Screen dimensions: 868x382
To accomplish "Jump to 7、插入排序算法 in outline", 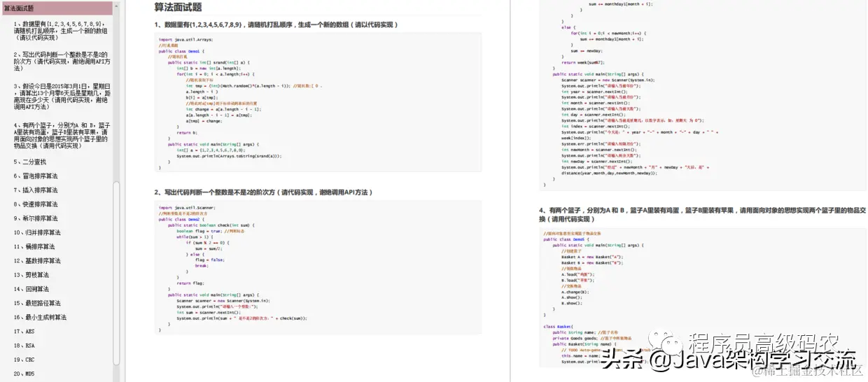I will click(x=35, y=190).
